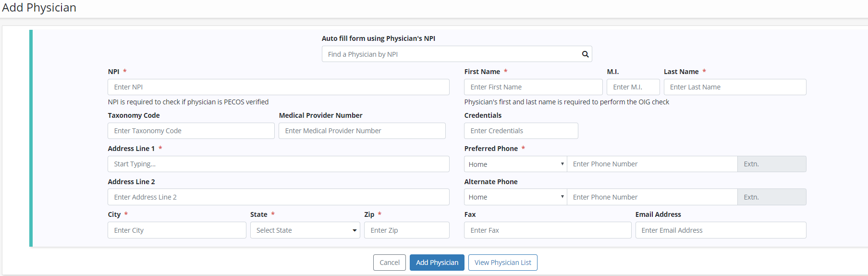
Task: Select the First Name input field
Action: click(533, 87)
